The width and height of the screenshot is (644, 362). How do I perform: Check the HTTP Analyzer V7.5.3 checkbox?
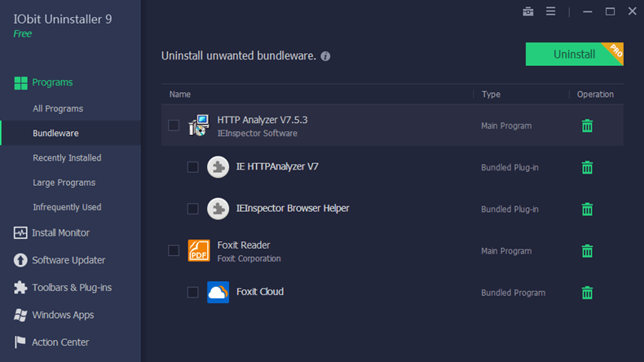click(174, 126)
